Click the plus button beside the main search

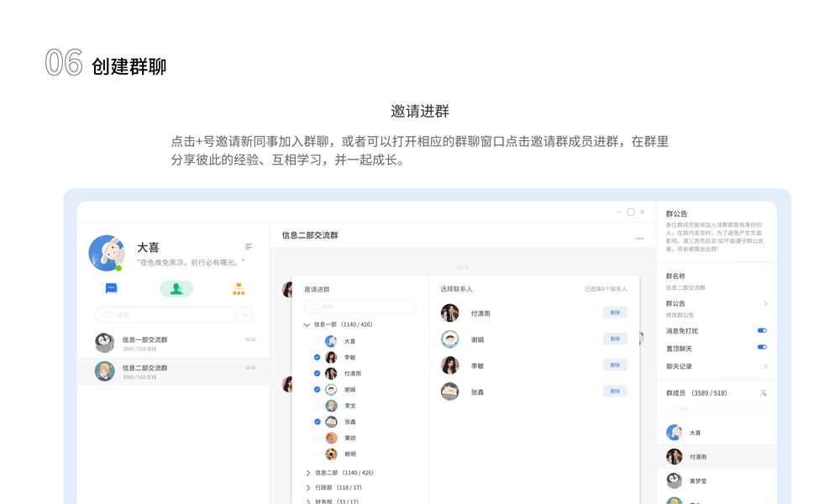coord(245,315)
